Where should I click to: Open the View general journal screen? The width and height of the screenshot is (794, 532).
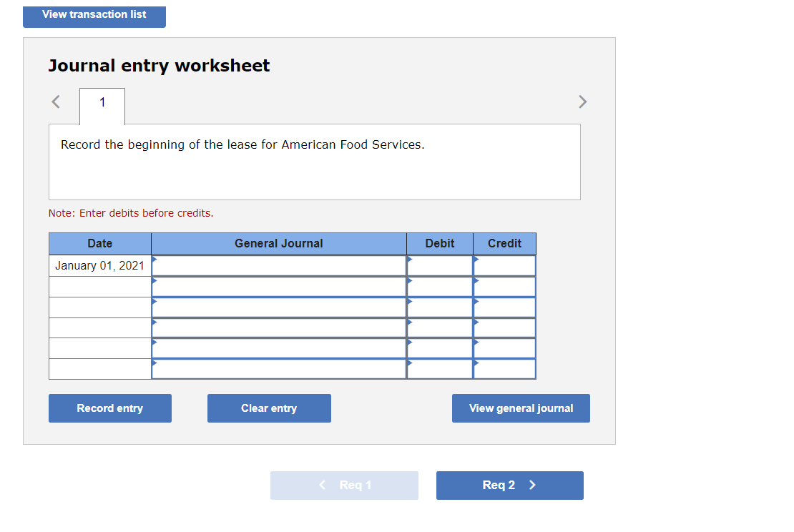521,408
